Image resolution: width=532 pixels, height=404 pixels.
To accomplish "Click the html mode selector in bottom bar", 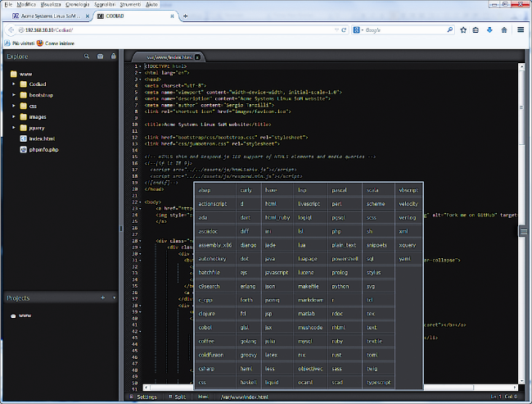I will click(x=203, y=397).
